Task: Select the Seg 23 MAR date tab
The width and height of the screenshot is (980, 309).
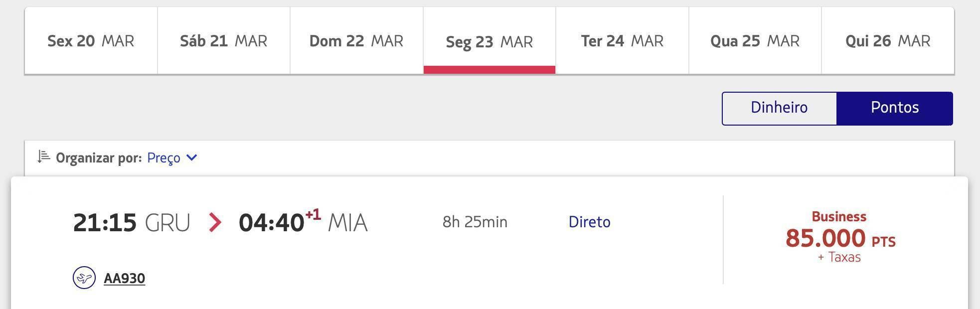Action: click(490, 41)
